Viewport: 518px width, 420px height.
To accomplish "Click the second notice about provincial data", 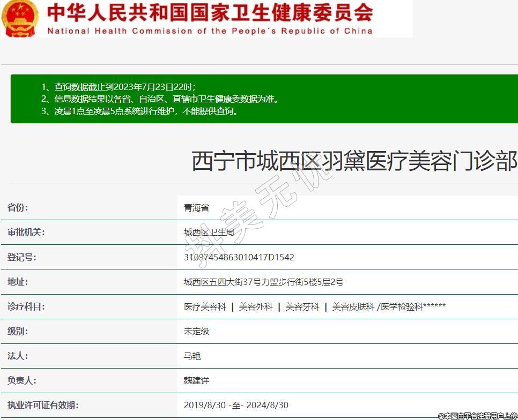I will click(x=166, y=99).
